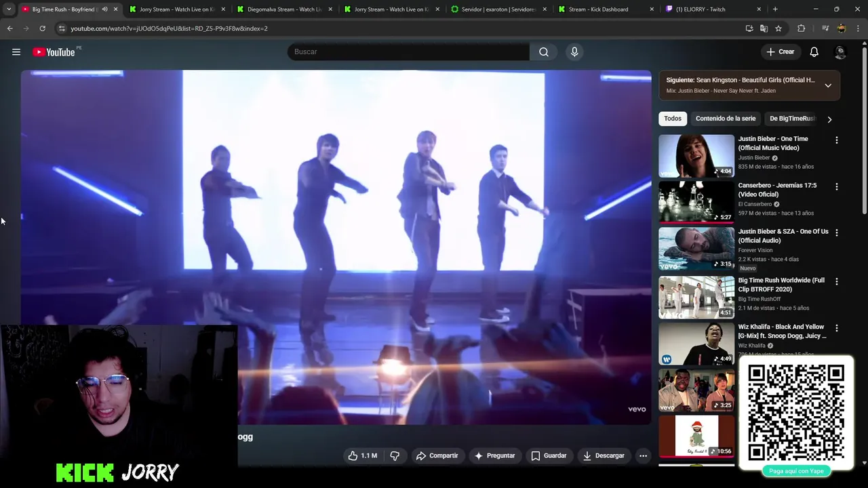Click the Crear button
The width and height of the screenshot is (868, 488).
pyautogui.click(x=780, y=52)
